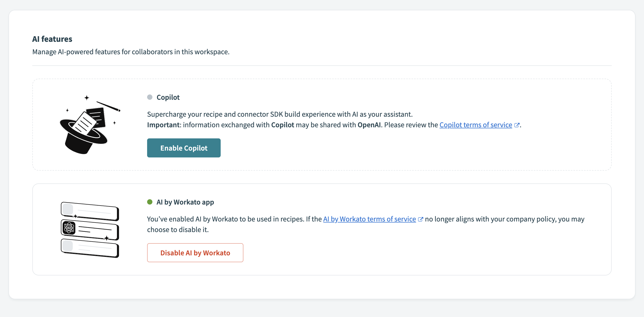Click the Copilot feature heading
This screenshot has height=317, width=644.
coord(168,97)
